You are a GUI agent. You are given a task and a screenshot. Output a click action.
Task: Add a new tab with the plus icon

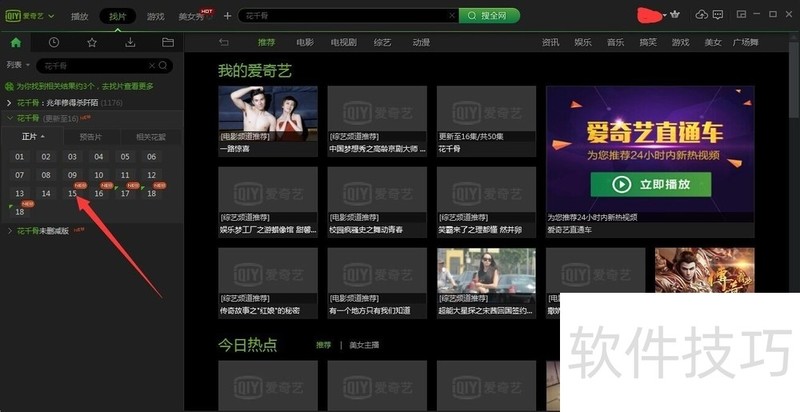pyautogui.click(x=228, y=16)
